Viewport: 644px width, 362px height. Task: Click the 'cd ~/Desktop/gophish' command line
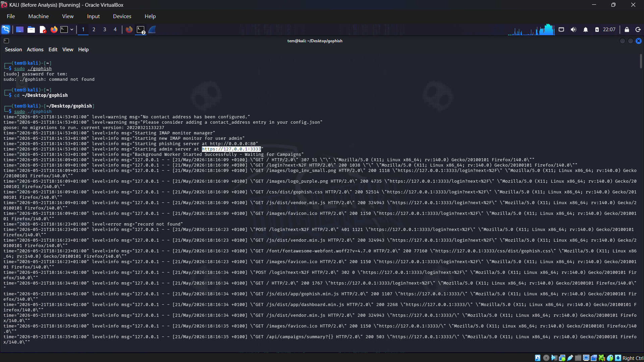(41, 96)
